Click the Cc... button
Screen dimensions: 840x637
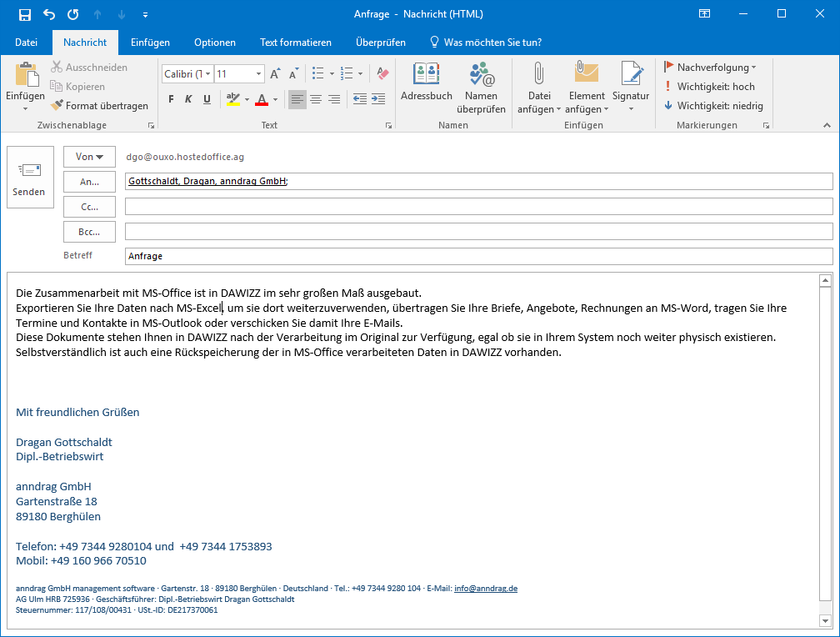click(89, 207)
